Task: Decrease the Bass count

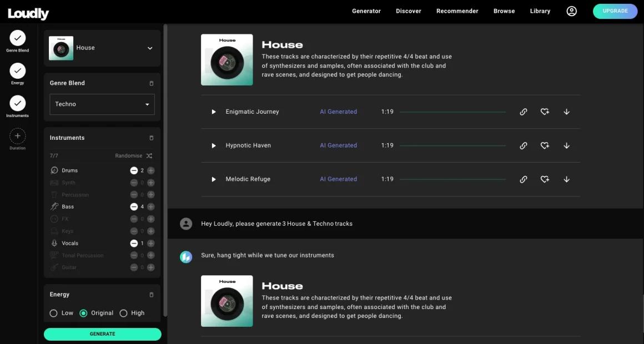Action: tap(134, 207)
